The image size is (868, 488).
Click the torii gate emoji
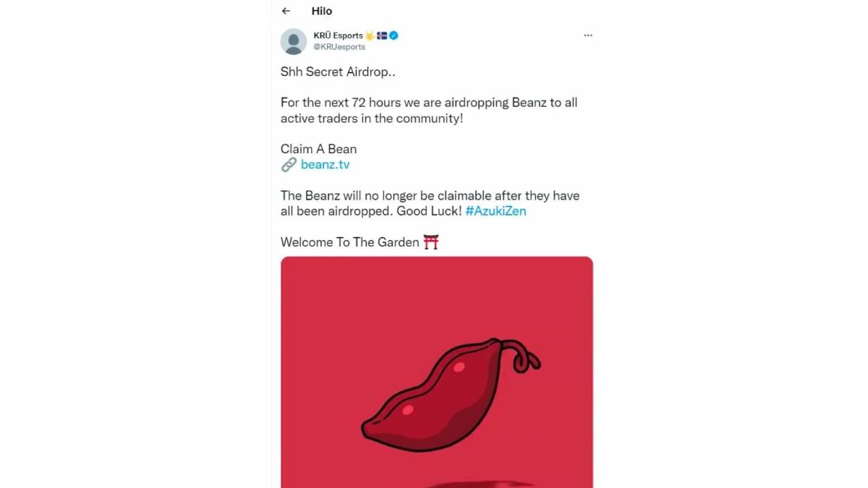tap(431, 242)
